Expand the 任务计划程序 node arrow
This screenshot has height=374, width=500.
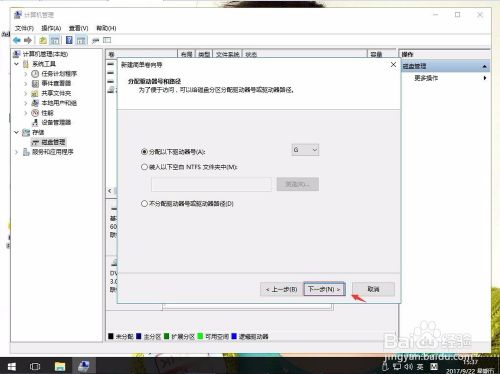coord(26,74)
